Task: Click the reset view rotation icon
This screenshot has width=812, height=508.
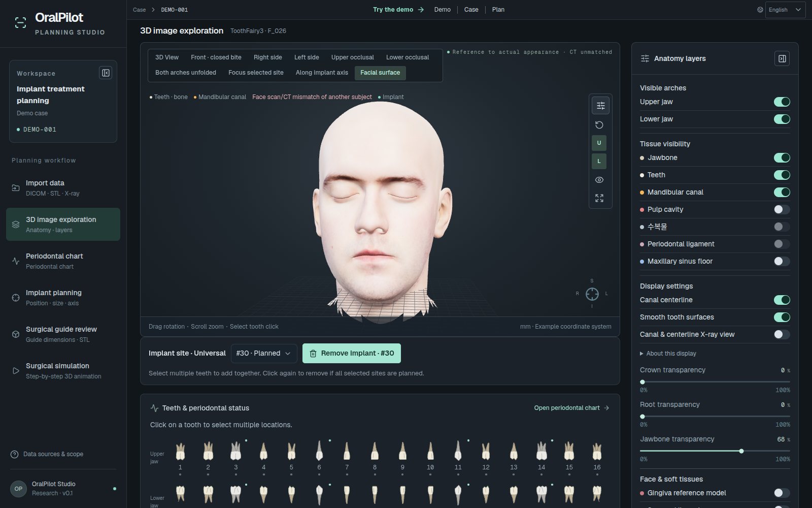Action: (599, 125)
